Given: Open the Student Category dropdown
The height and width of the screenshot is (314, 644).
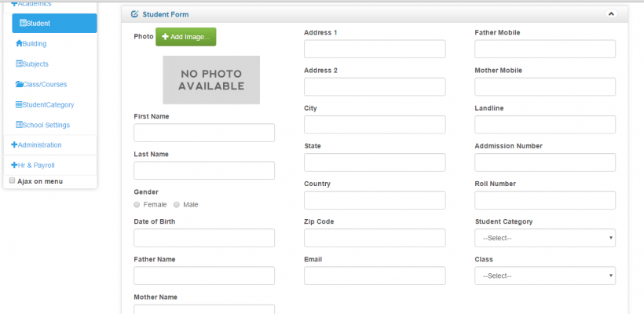Looking at the screenshot, I should coord(545,238).
